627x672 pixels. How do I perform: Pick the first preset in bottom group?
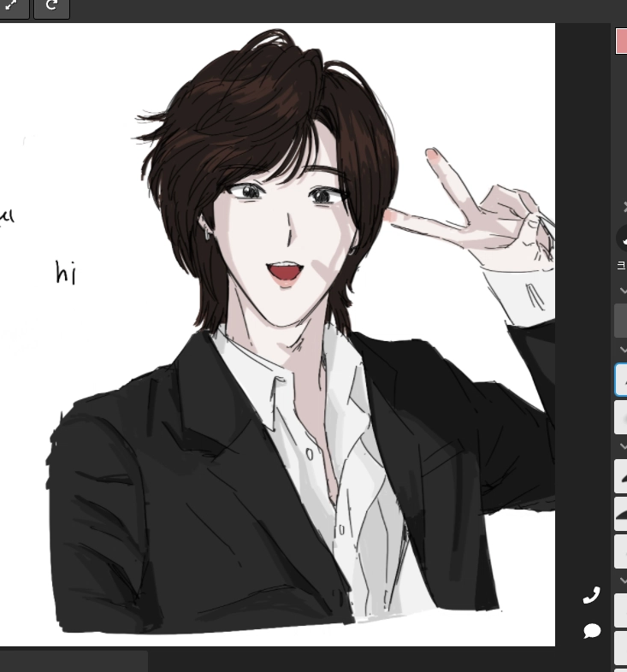(x=621, y=610)
